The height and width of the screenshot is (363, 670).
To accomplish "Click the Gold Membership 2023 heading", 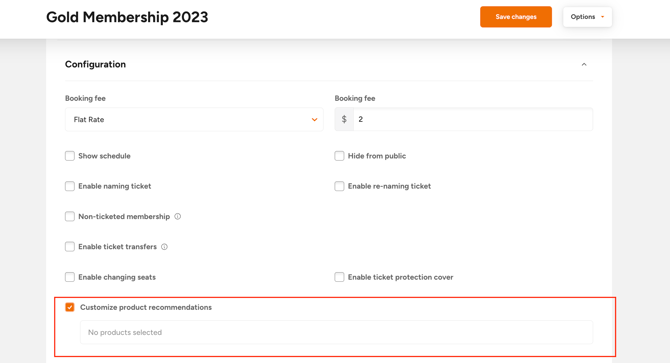I will pos(127,17).
